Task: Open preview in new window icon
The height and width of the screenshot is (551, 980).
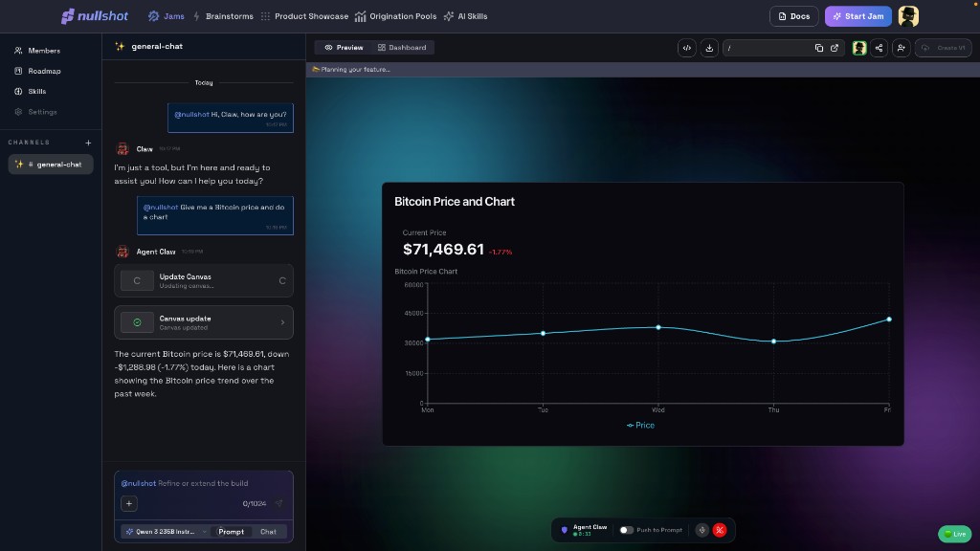Action: coord(835,48)
